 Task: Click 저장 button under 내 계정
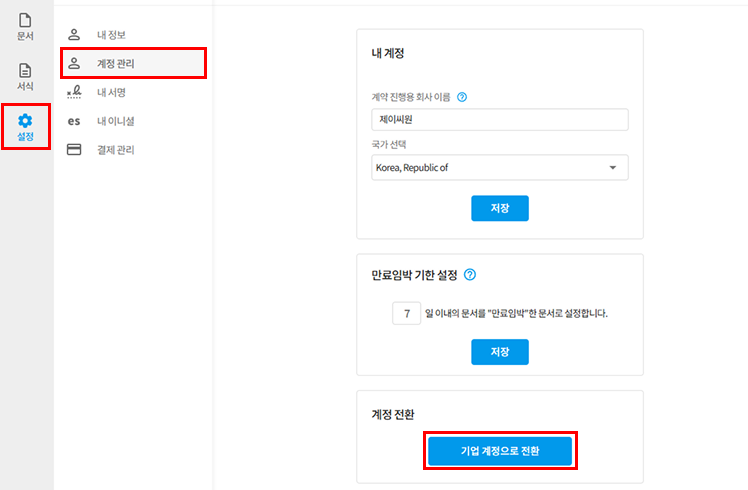click(499, 208)
